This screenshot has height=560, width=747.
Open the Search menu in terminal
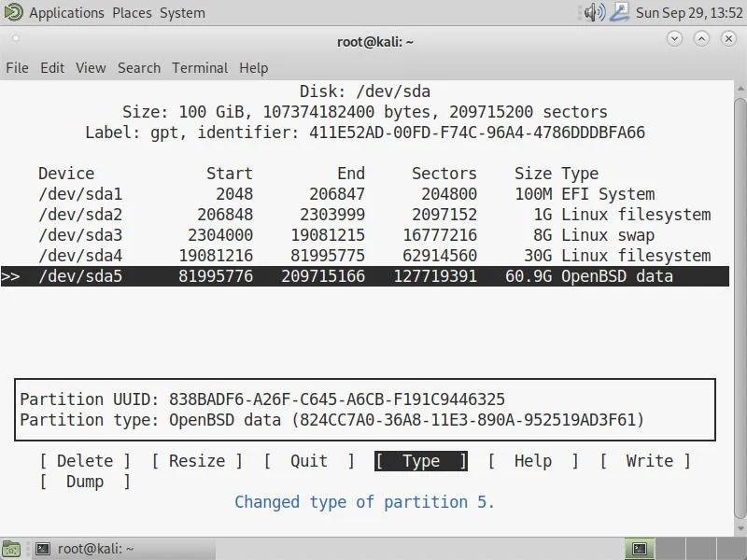[139, 68]
